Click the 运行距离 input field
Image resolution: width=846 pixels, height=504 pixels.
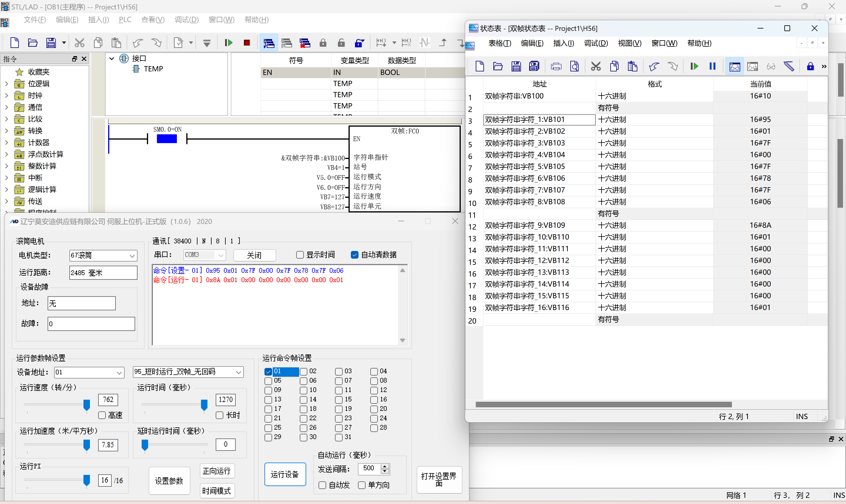(103, 273)
